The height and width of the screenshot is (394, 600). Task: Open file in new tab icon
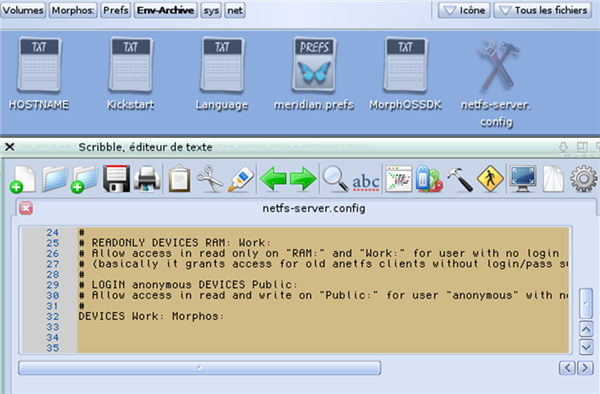85,179
